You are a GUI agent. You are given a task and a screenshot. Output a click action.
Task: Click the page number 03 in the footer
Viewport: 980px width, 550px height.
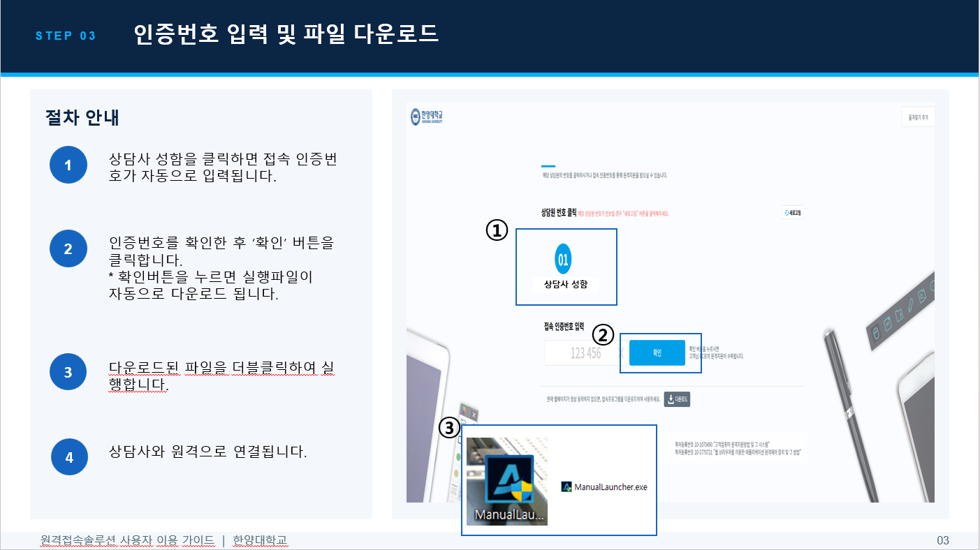943,540
